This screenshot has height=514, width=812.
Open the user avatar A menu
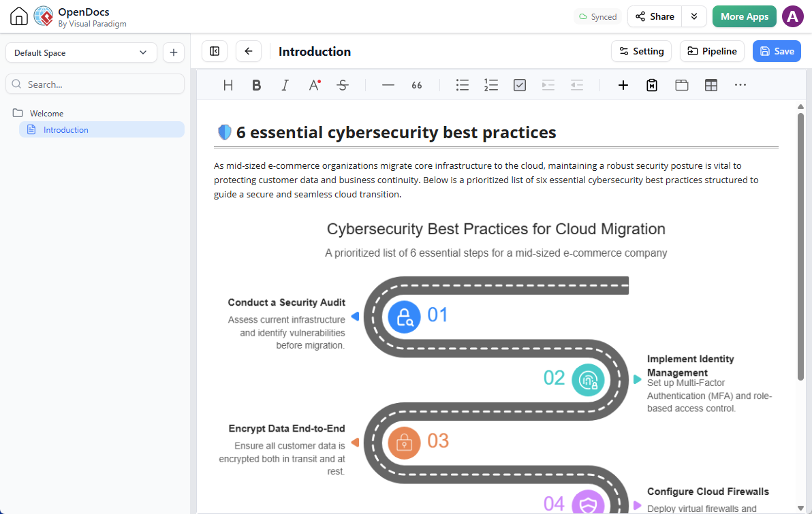tap(792, 16)
